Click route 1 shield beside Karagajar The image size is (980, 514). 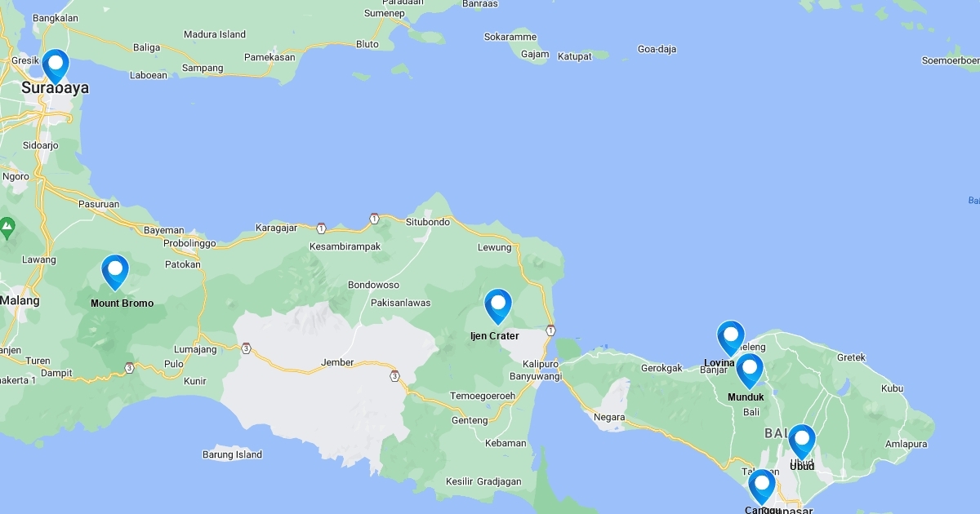[322, 228]
